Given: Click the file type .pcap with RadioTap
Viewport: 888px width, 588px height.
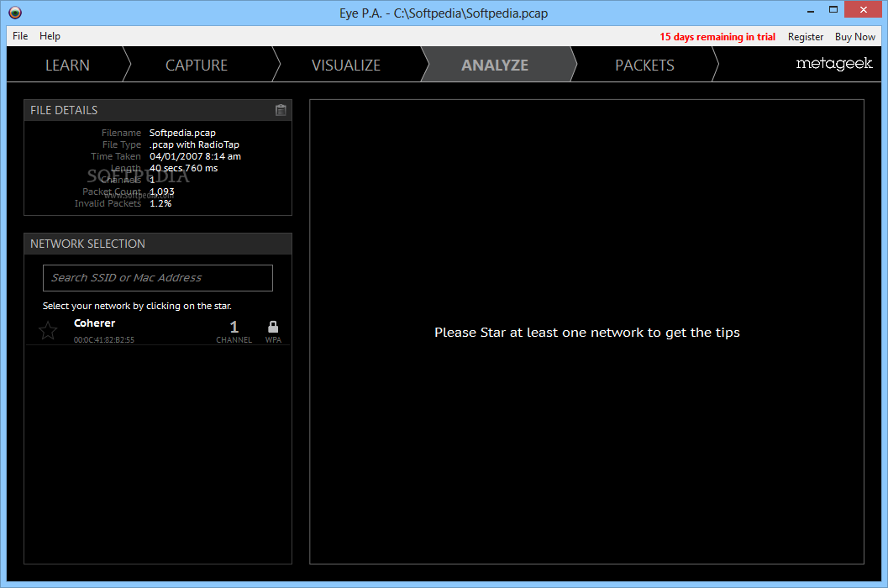Looking at the screenshot, I should (x=194, y=144).
